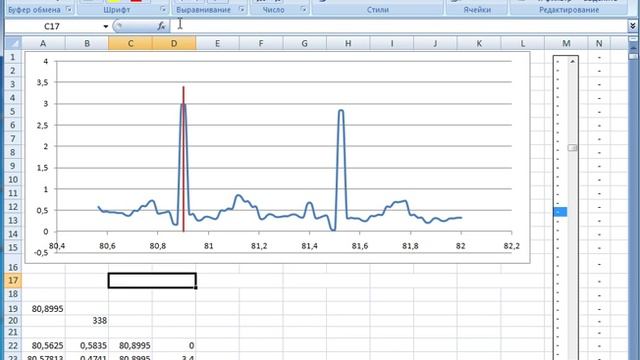Select column D header

(x=174, y=43)
